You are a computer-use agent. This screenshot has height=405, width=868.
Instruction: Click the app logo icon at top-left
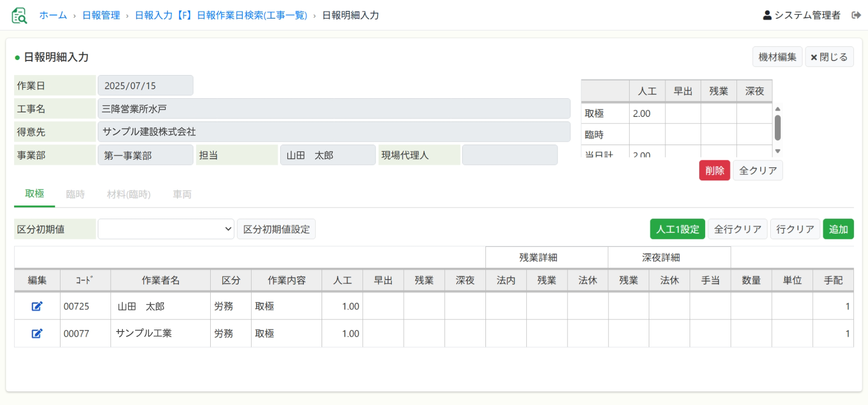(x=19, y=16)
